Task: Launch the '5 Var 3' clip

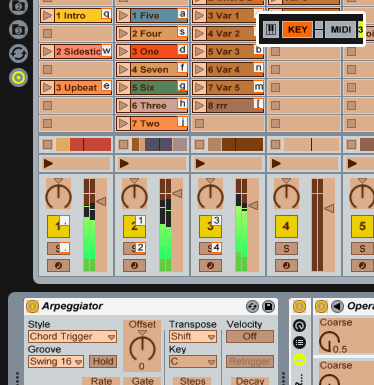Action: tap(199, 51)
